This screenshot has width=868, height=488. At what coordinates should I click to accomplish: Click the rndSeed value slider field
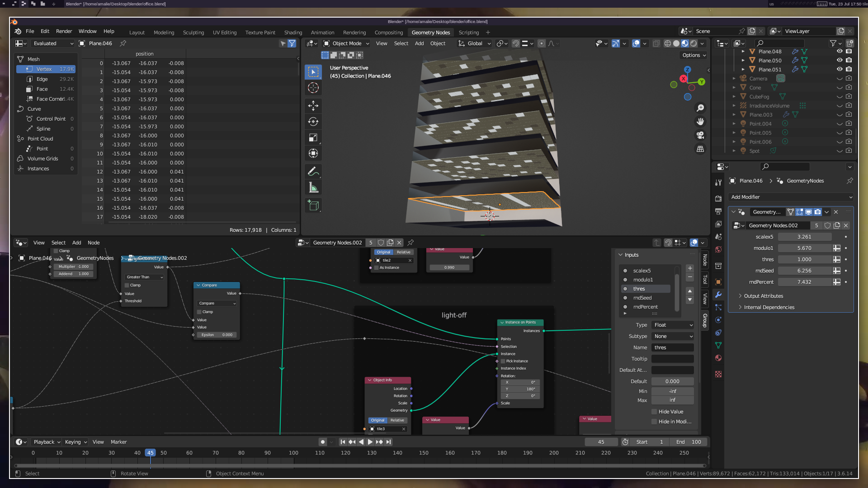click(x=804, y=271)
